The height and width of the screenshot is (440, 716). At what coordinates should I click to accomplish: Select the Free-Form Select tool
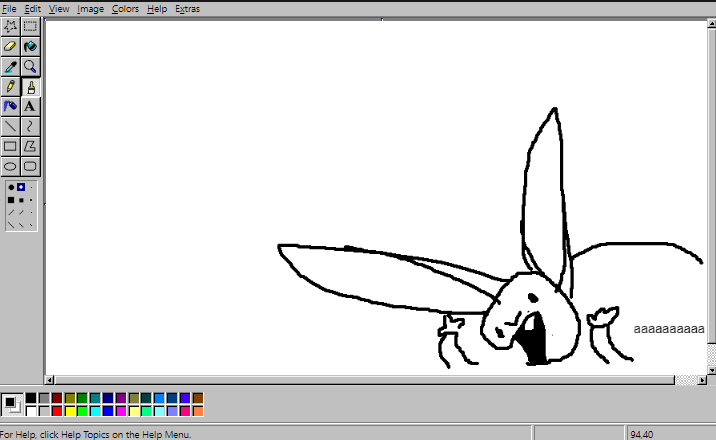(x=10, y=26)
